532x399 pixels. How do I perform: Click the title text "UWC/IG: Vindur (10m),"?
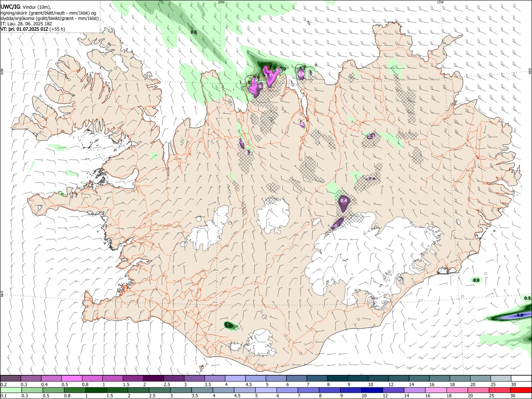[25, 7]
